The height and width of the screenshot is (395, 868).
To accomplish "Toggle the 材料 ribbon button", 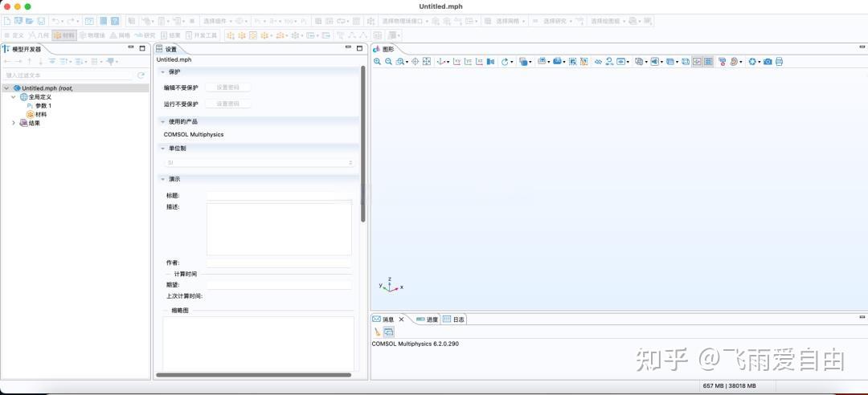I will [x=63, y=35].
